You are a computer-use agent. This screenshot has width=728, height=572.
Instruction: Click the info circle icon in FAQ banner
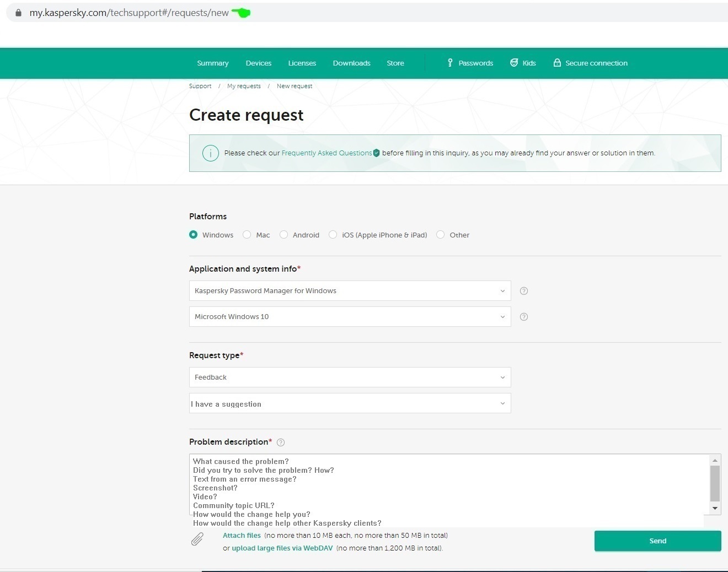[211, 153]
